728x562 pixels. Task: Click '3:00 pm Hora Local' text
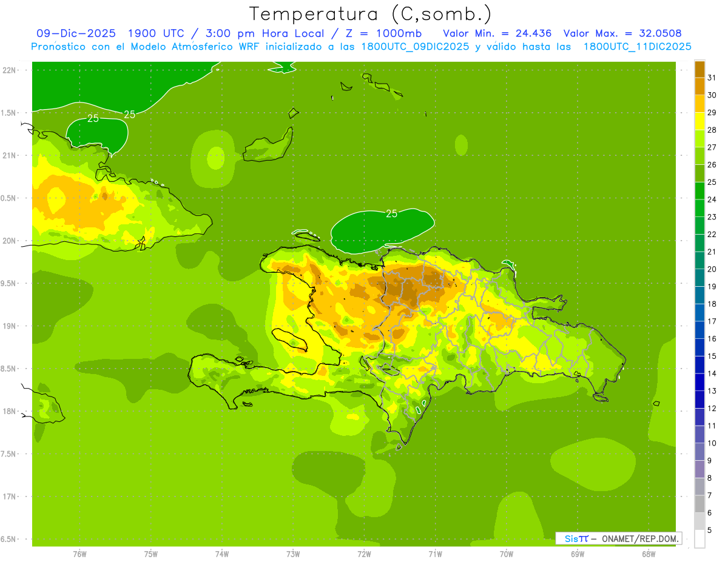tap(265, 33)
